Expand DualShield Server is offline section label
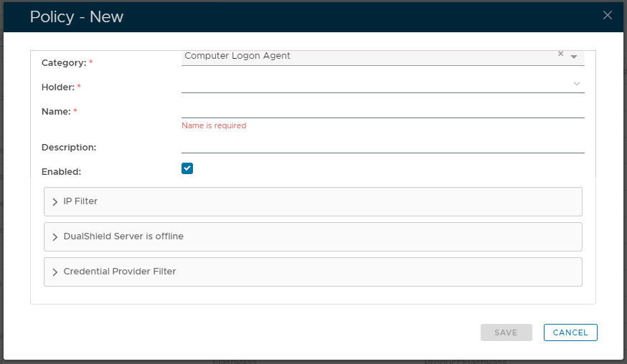 [x=123, y=236]
